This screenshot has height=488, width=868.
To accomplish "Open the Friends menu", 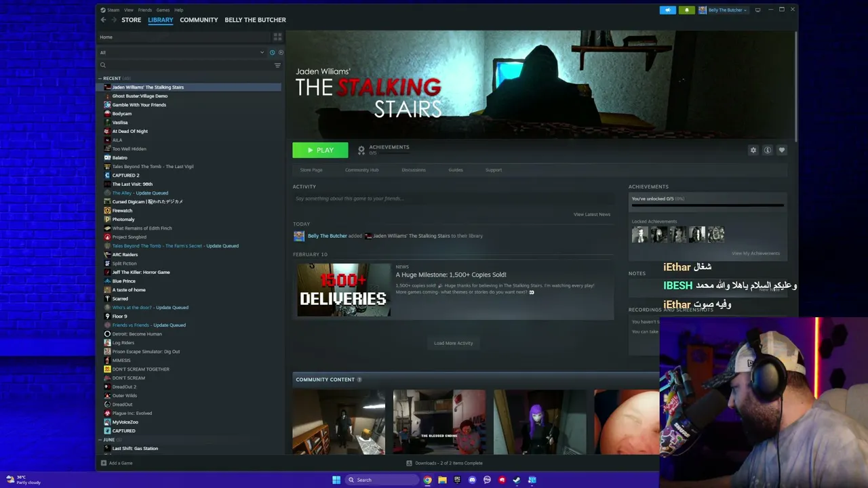I will pos(144,10).
